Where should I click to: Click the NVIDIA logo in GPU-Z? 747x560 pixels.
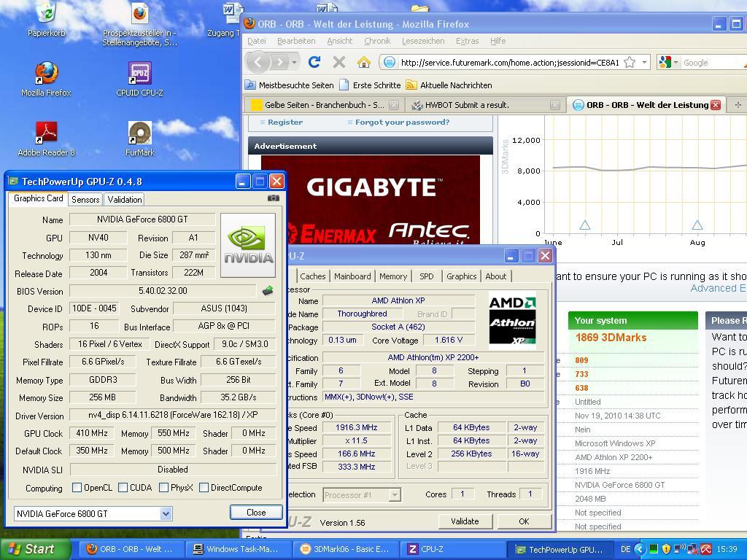(x=248, y=245)
